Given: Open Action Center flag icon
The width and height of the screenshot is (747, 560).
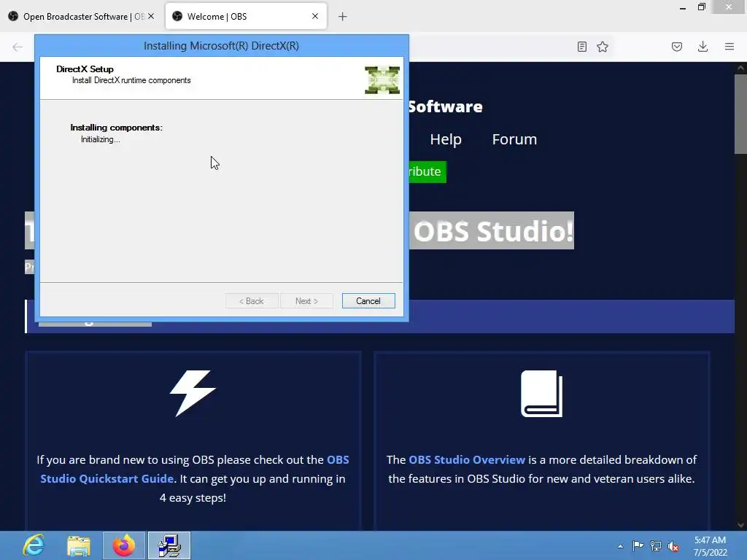Looking at the screenshot, I should 638,545.
